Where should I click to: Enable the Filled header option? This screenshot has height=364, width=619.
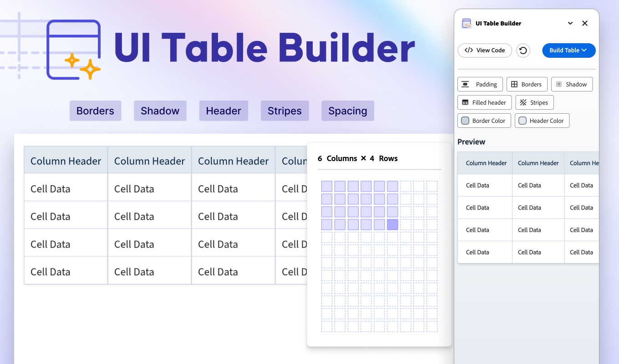tap(484, 102)
